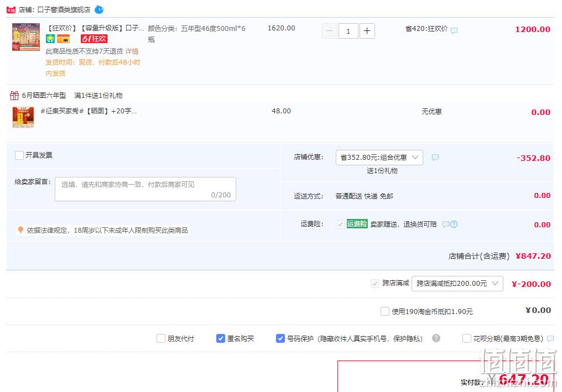The height and width of the screenshot is (392, 562).
Task: Click the Tmall logo icon before the store name
Action: point(11,10)
